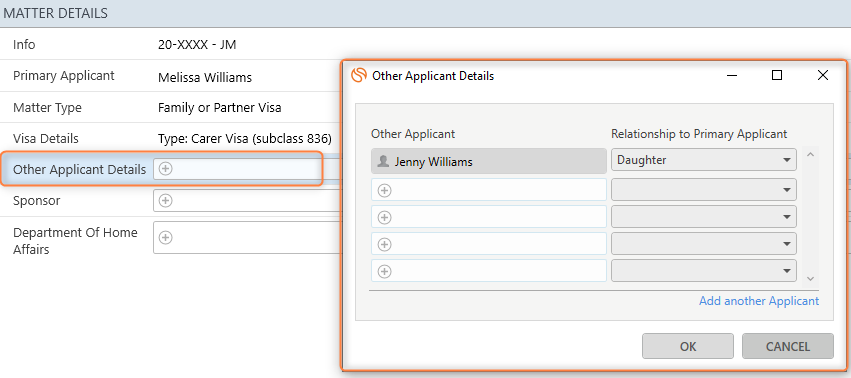Click the up arrow on the applicant list scrollbar

point(810,155)
